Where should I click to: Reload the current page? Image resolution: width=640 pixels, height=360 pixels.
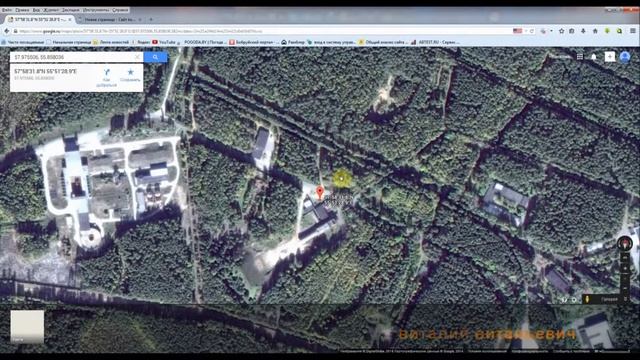532,31
